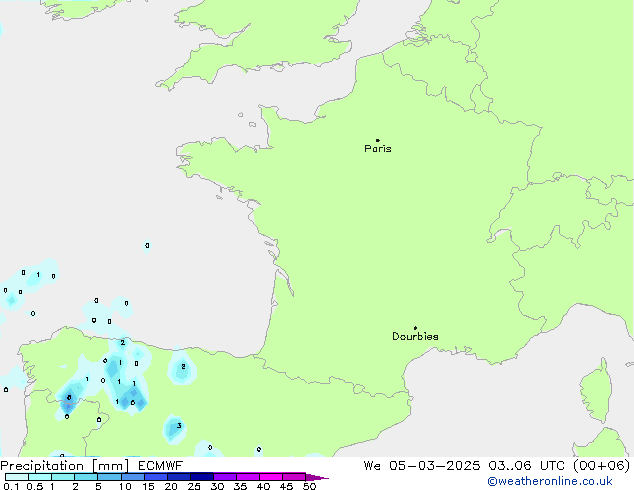The width and height of the screenshot is (634, 490).
Task: Click the '03..06 UTC' time range text
Action: pos(526,466)
